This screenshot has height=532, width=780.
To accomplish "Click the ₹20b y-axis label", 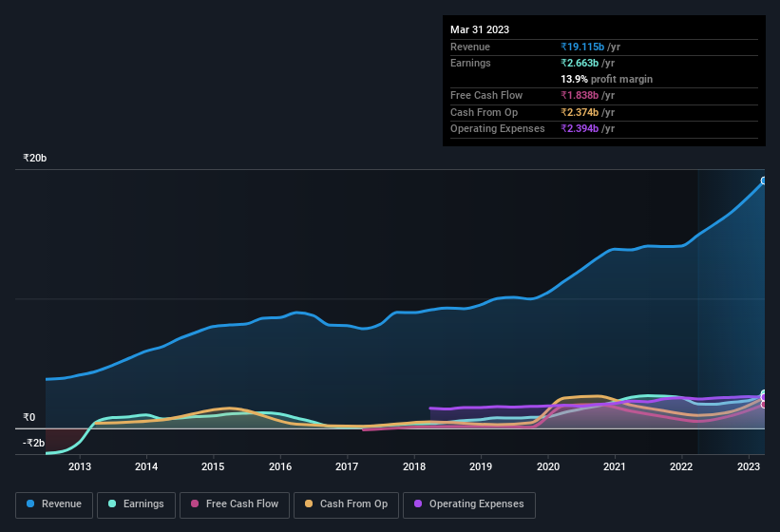I will tap(35, 158).
